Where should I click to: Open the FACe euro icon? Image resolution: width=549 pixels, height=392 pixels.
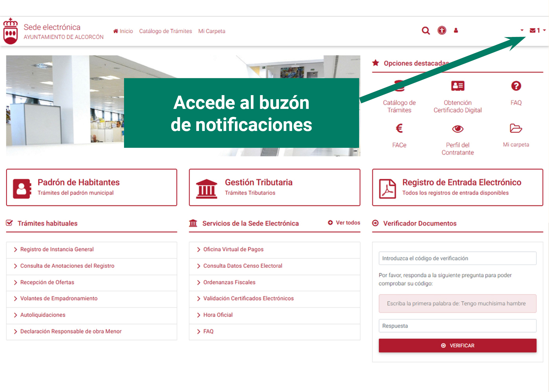tap(399, 128)
